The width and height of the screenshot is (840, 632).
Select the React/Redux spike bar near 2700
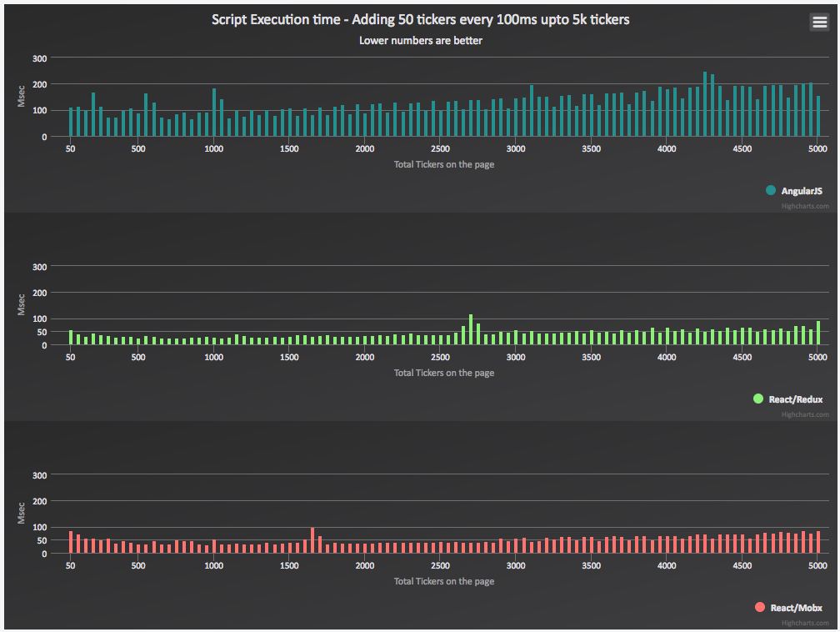471,329
